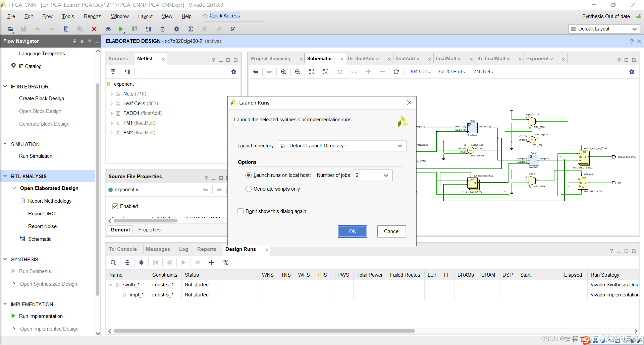Close the Launch Runs dialog with X
This screenshot has width=644, height=345.
point(409,102)
